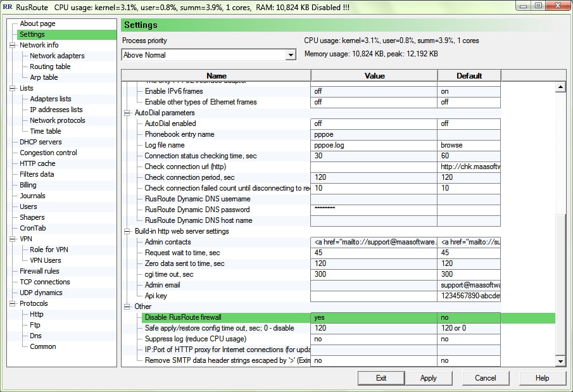Open HTTP cache page

click(37, 163)
